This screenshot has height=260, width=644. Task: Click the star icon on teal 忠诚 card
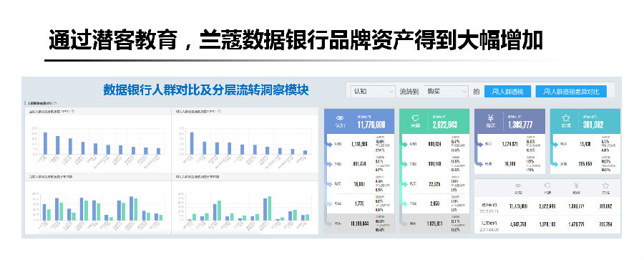point(565,117)
